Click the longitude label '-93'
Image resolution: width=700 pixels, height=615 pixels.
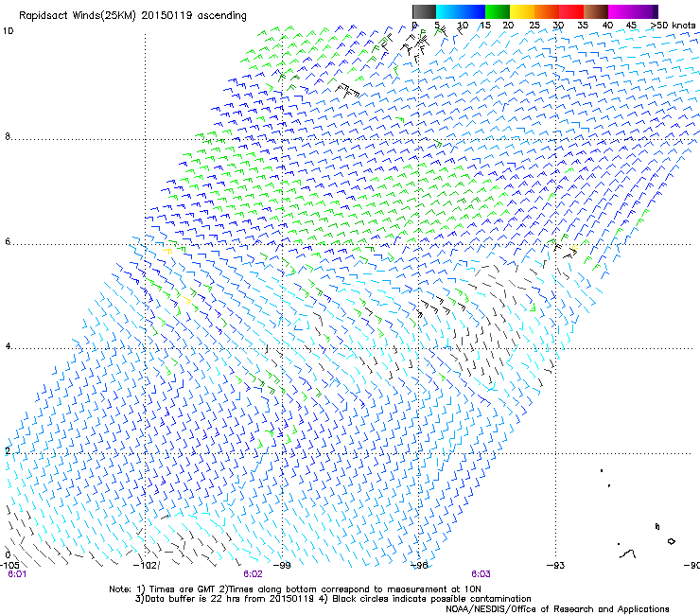pos(556,566)
